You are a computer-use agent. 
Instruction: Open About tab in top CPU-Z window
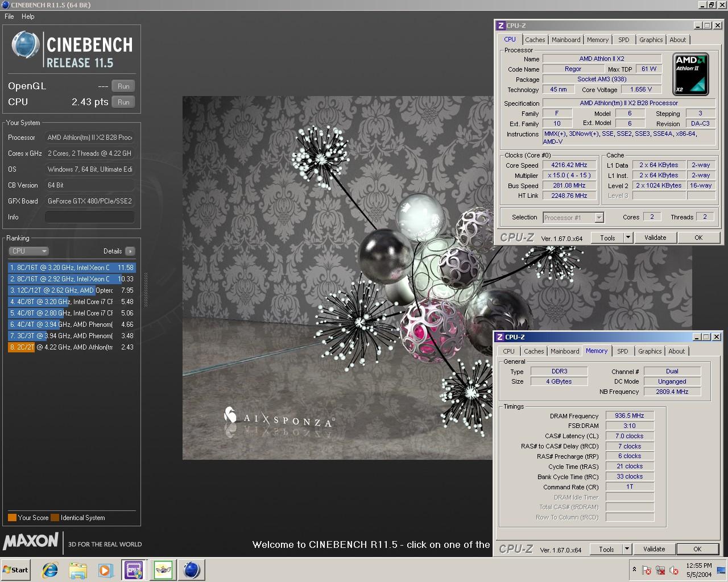(677, 40)
